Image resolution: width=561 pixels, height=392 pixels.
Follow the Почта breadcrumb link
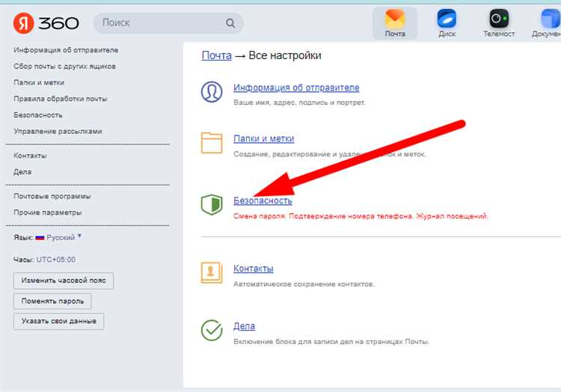[x=216, y=55]
